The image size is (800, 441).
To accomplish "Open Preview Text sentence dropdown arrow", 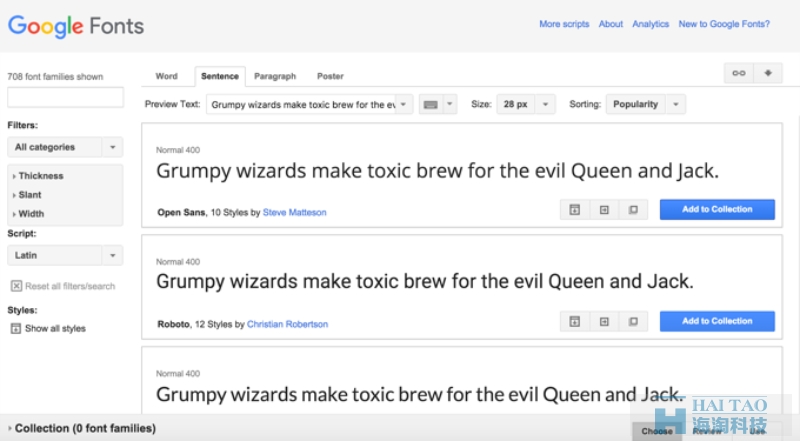I will point(403,104).
